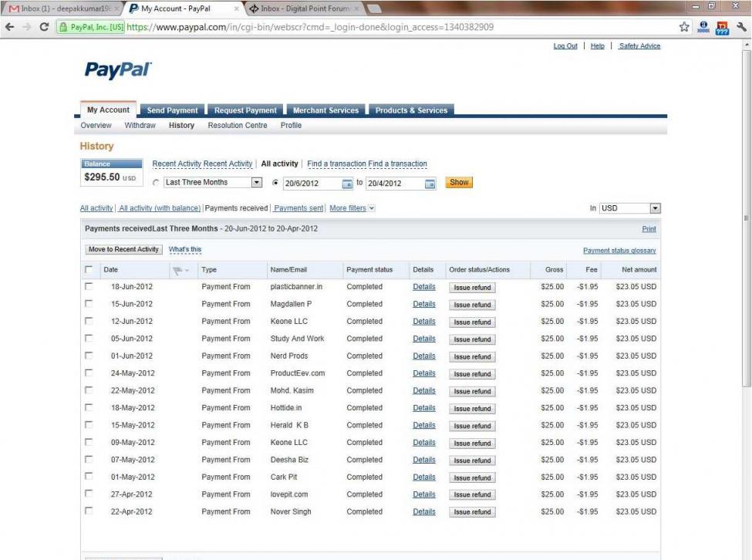Click the browser forward arrow

pyautogui.click(x=26, y=27)
